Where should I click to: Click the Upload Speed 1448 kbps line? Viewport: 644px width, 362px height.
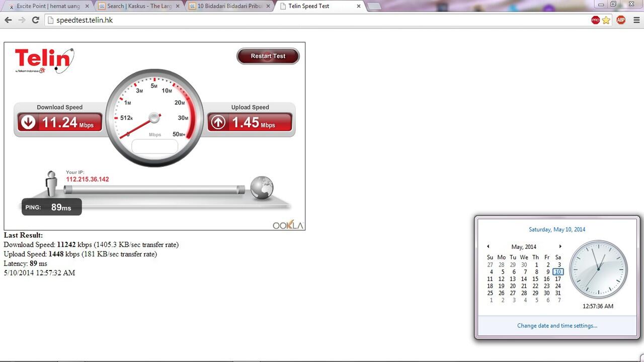tap(80, 254)
